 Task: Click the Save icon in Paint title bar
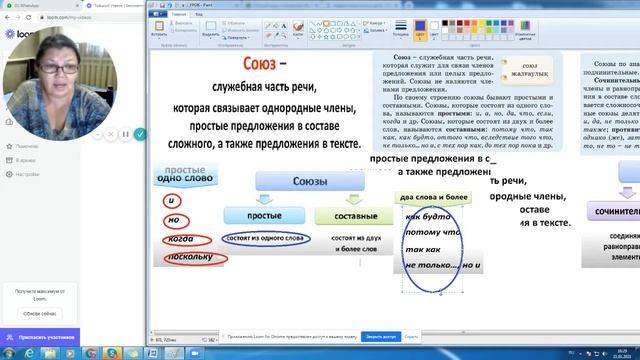click(x=162, y=5)
